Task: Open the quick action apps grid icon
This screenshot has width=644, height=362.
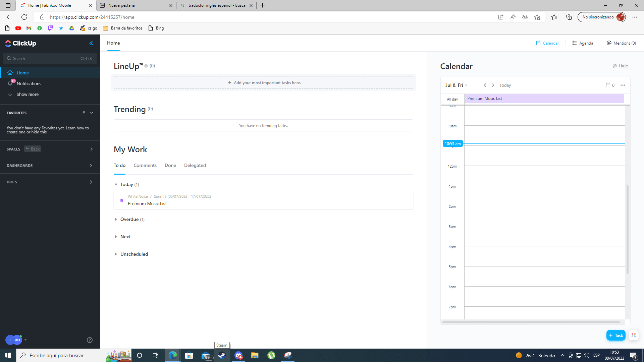Action: (633, 335)
